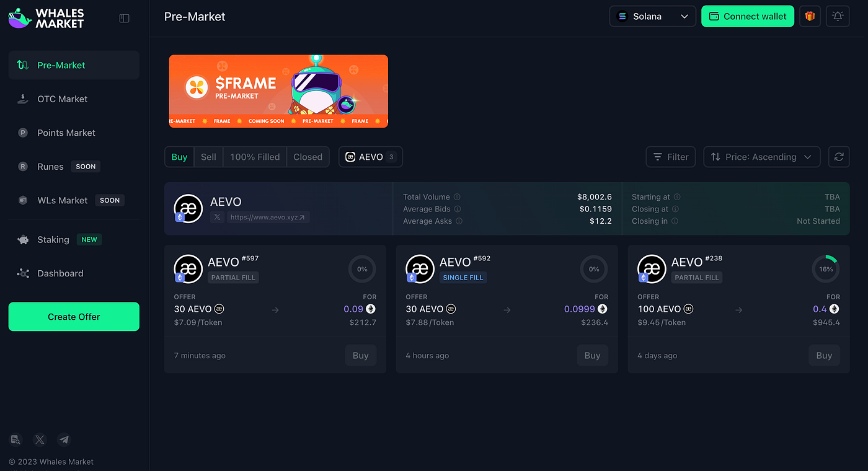
Task: Open the docs search icon in footer
Action: 15,440
